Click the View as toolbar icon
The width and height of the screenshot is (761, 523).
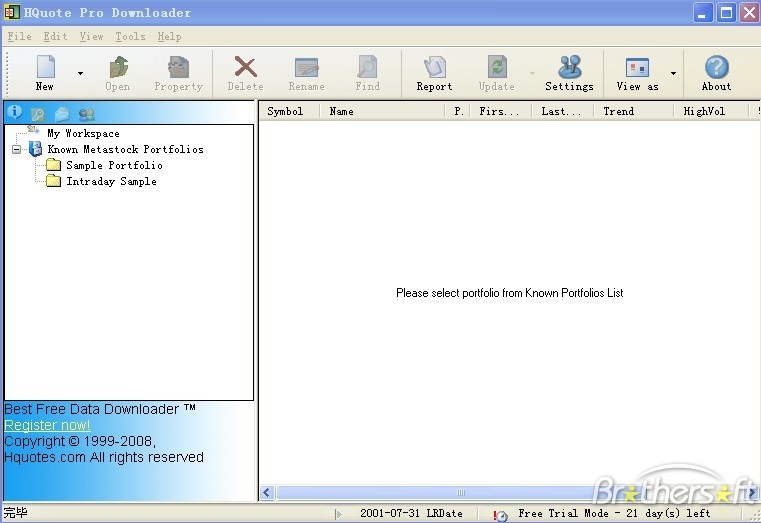637,67
